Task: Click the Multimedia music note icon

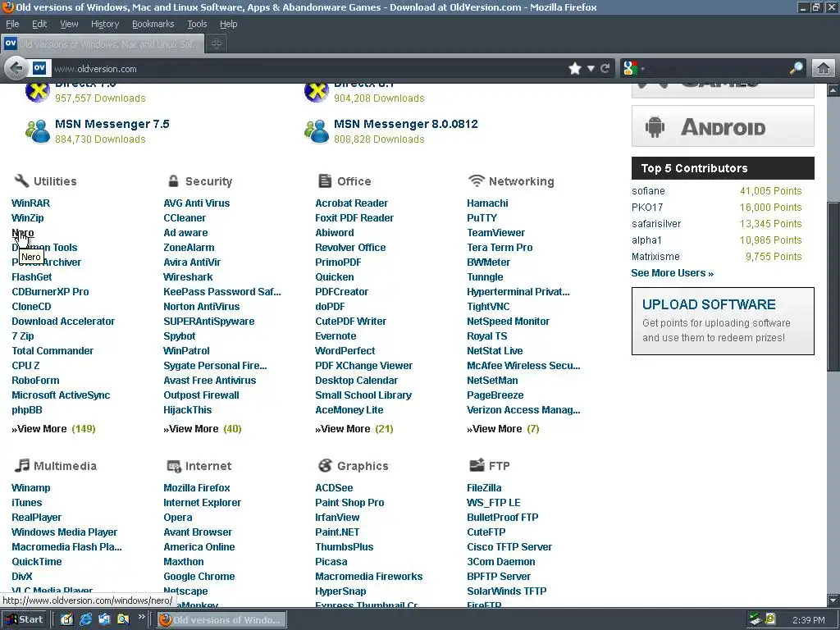Action: 21,465
